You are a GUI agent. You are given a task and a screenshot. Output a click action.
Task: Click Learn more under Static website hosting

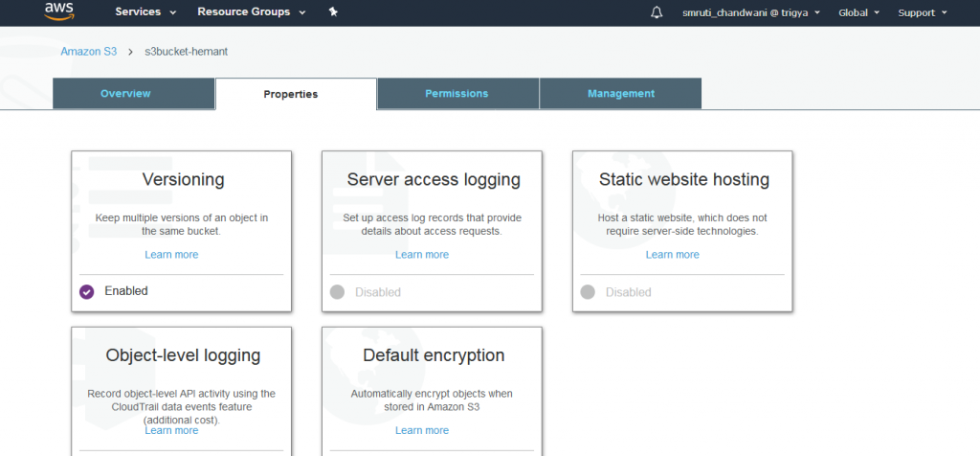(673, 255)
